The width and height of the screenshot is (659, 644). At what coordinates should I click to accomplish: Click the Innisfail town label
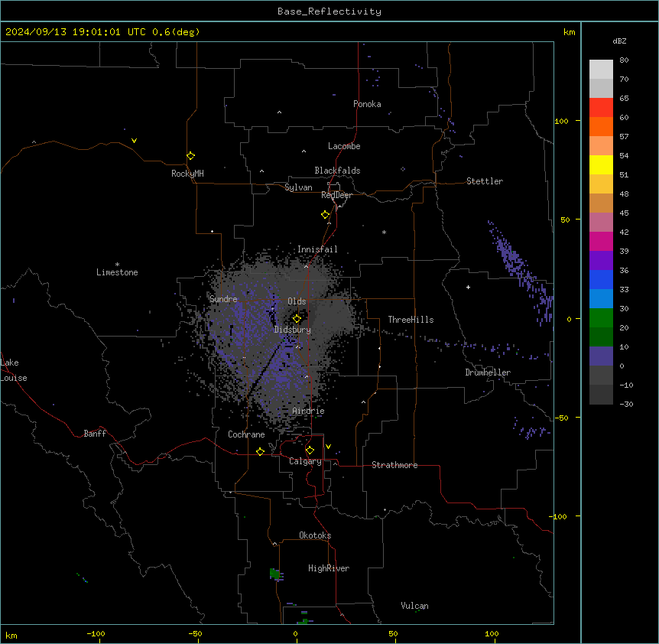pos(317,249)
